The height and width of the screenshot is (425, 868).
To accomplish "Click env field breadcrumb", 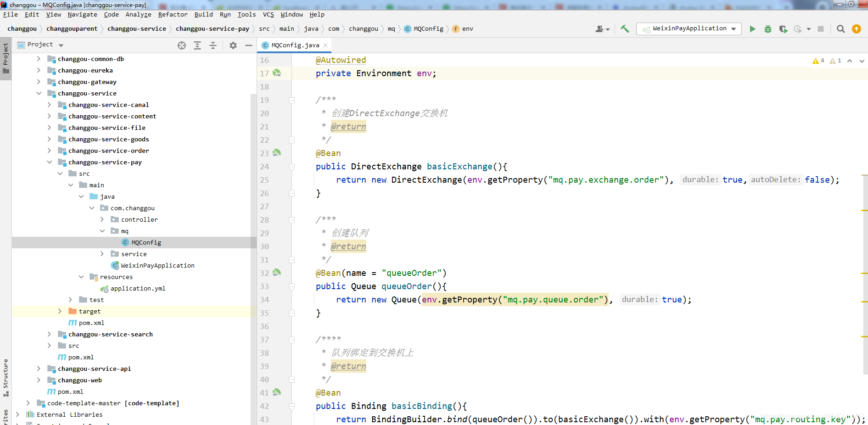I will pyautogui.click(x=463, y=28).
